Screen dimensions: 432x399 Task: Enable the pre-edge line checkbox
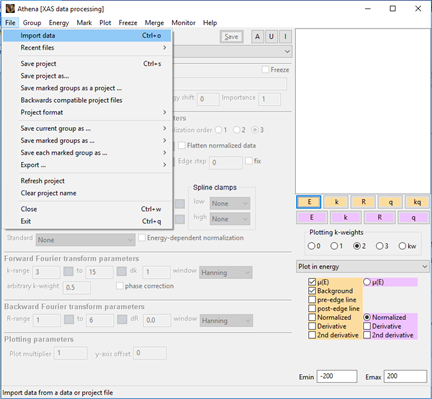[x=312, y=300]
